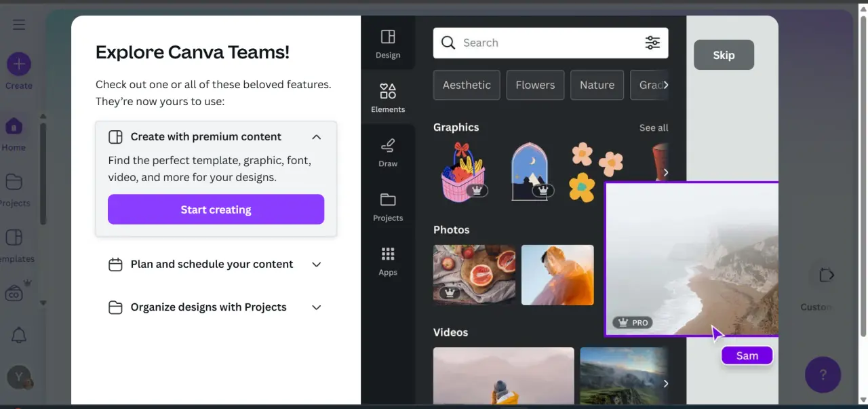Select the Flowers chip
The height and width of the screenshot is (409, 868).
(x=535, y=85)
